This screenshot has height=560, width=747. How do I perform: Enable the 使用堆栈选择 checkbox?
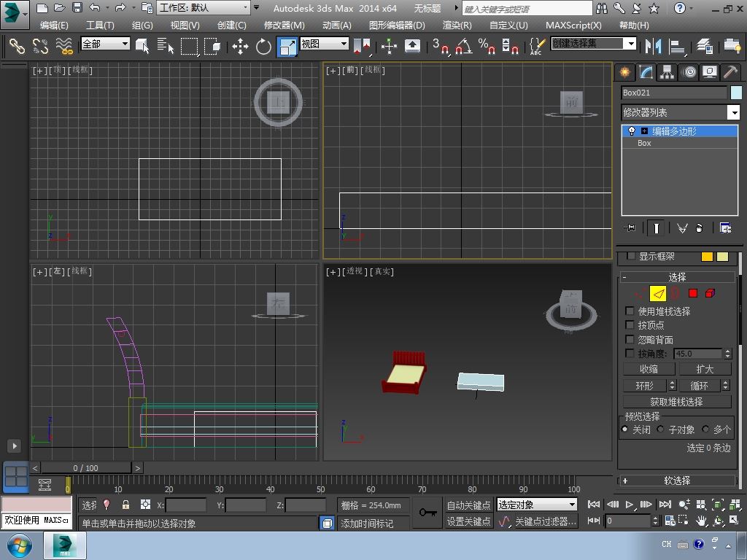[x=630, y=311]
